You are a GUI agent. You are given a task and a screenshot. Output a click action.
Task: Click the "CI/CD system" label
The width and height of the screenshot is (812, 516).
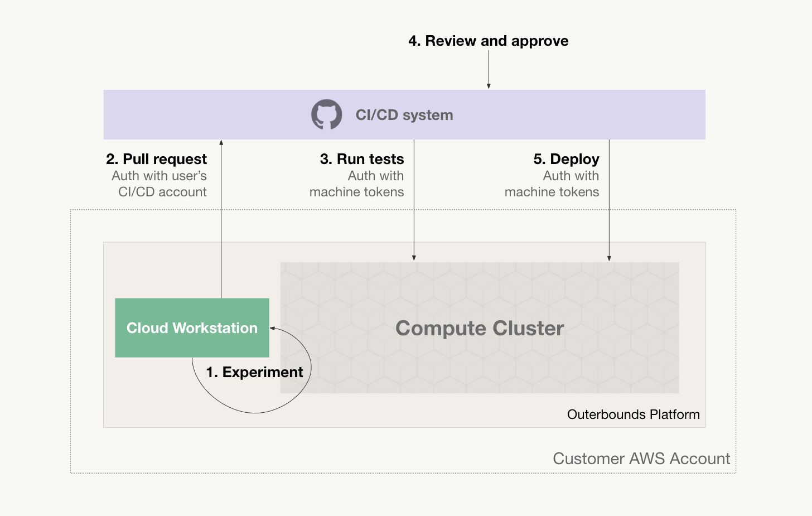point(404,115)
